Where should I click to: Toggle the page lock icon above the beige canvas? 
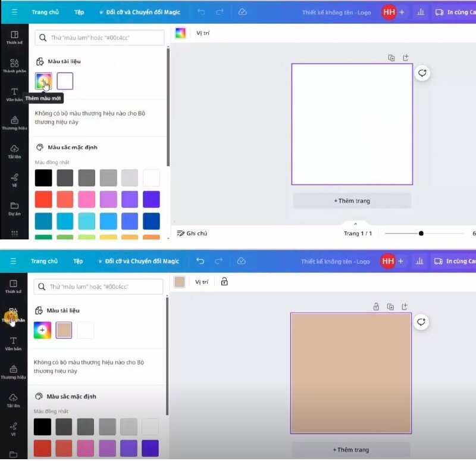(x=375, y=307)
